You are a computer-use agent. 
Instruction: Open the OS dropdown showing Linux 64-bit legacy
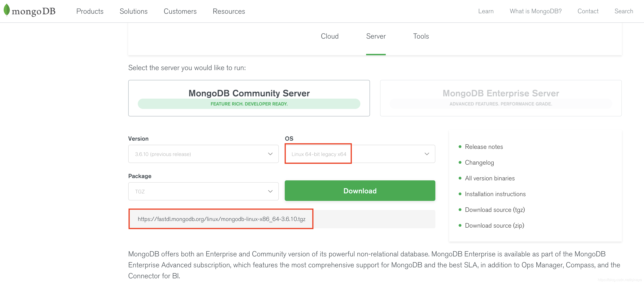360,154
